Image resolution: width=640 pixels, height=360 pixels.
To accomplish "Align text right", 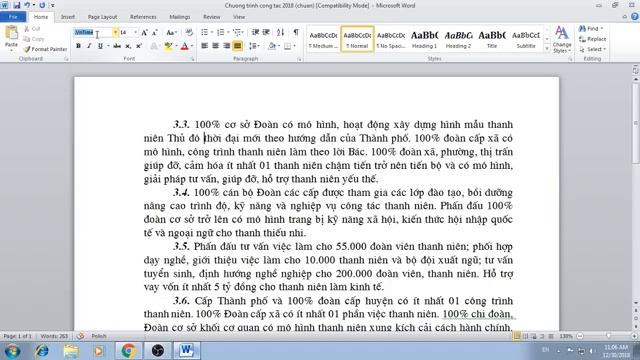I will 226,46.
